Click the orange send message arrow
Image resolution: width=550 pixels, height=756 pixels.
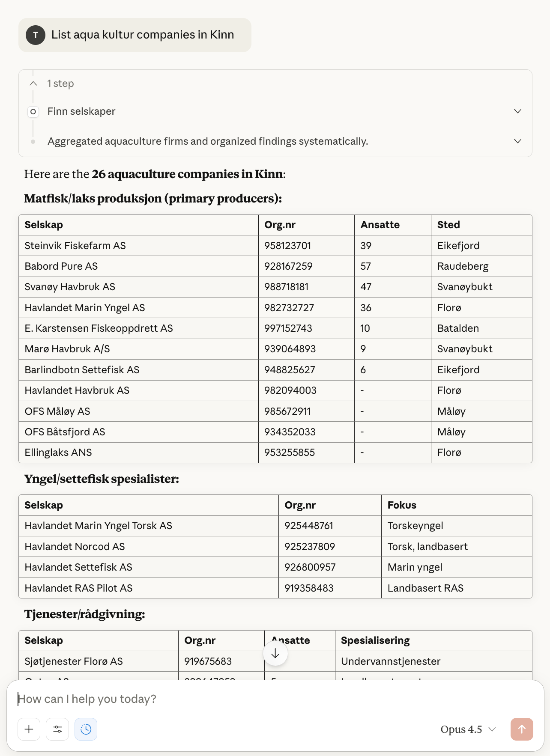coord(521,729)
